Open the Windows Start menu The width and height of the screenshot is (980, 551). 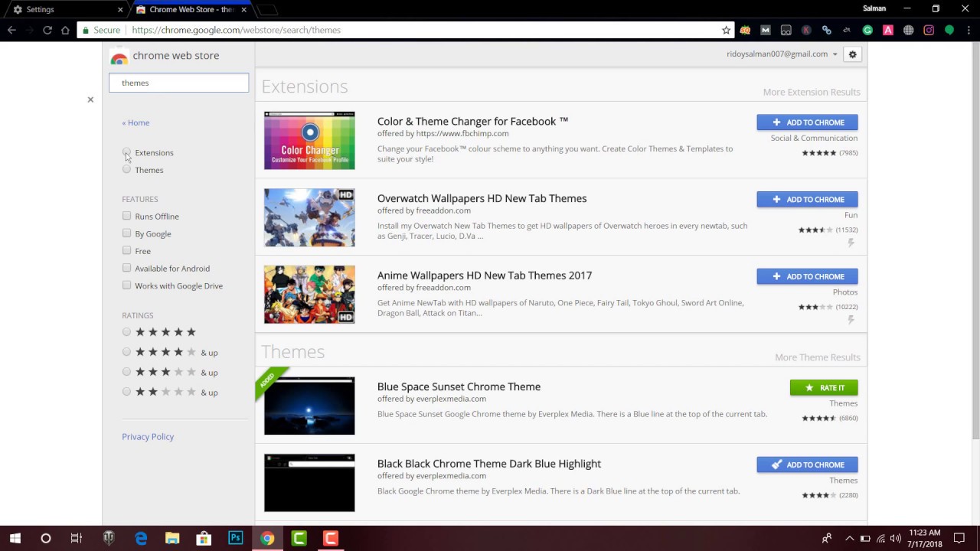[15, 538]
